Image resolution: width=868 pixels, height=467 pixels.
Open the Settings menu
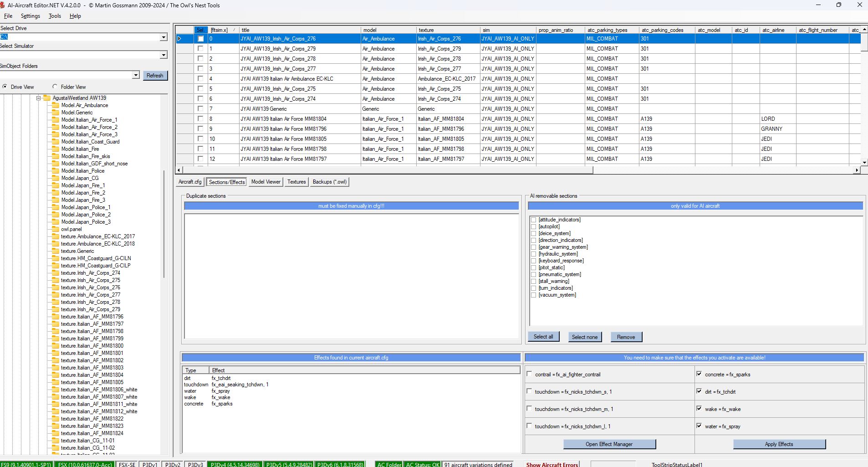(31, 16)
